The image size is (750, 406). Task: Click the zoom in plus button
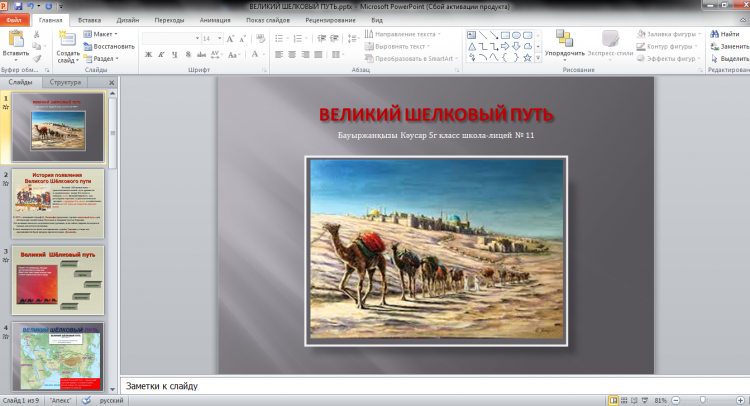(x=740, y=400)
